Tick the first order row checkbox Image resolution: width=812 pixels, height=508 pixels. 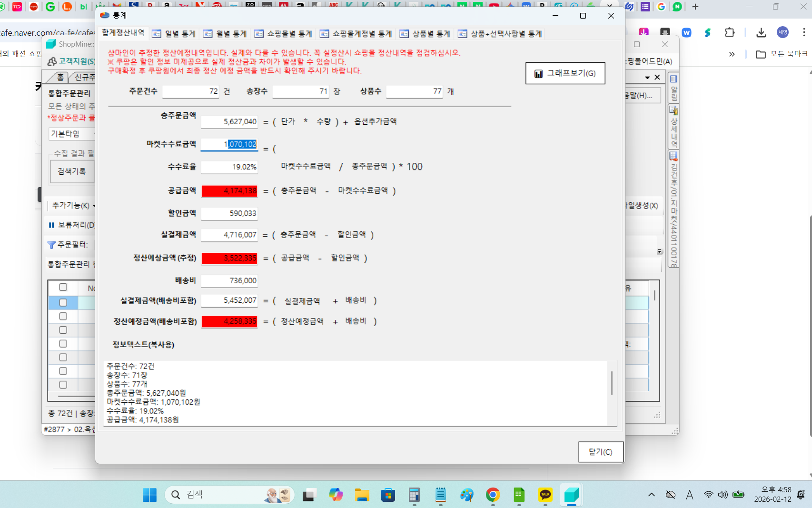pyautogui.click(x=63, y=302)
